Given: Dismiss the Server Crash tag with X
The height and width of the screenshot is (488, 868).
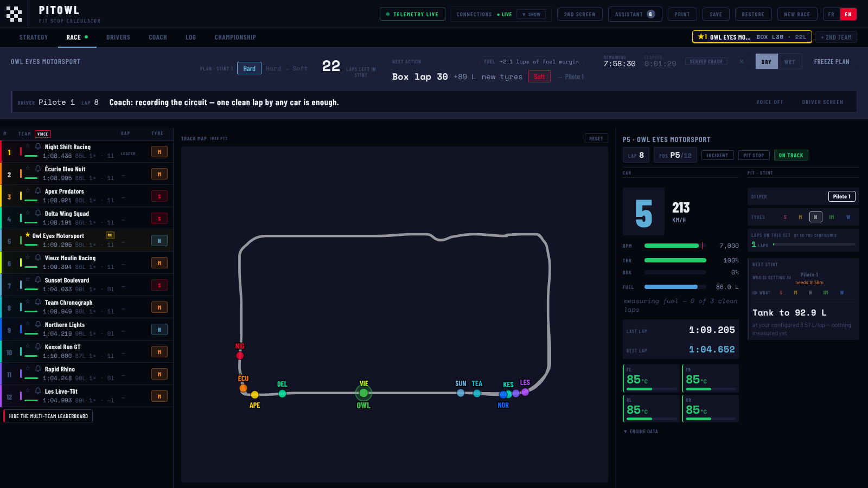Looking at the screenshot, I should click(742, 62).
